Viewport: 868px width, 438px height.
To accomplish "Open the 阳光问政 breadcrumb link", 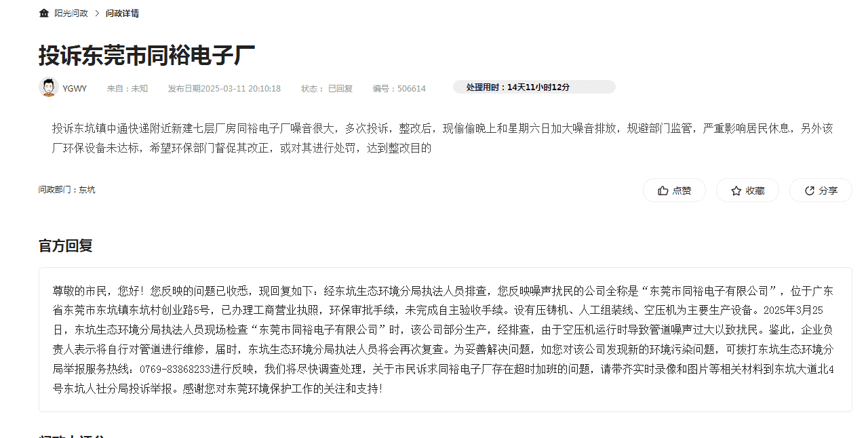I will point(71,14).
